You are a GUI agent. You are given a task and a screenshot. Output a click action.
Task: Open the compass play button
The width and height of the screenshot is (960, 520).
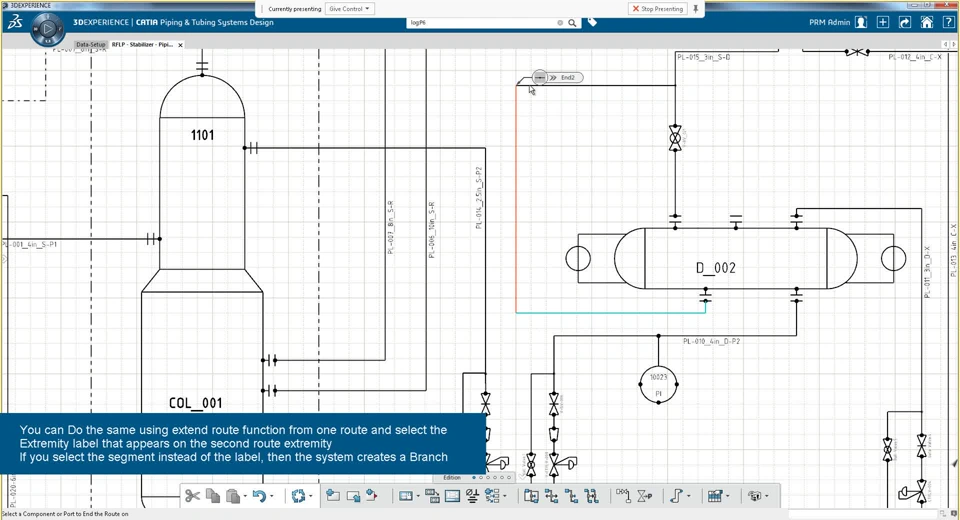tap(47, 29)
